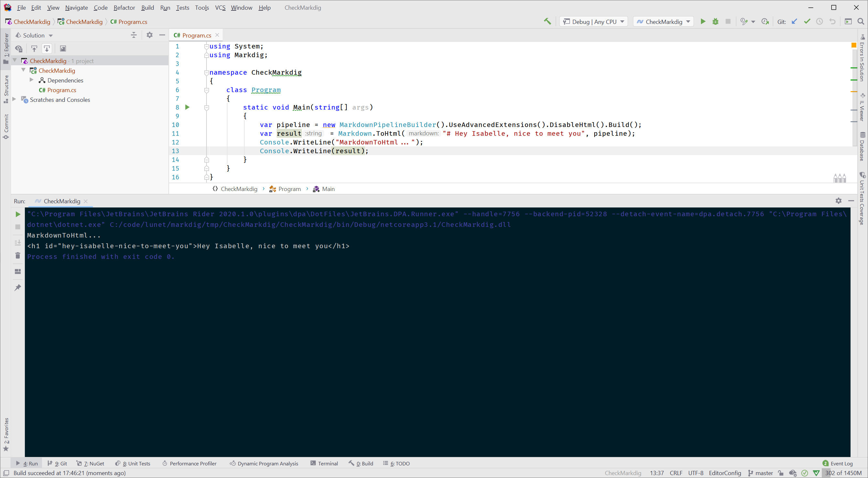Pin the Run tool window tab
This screenshot has width=868, height=478.
point(17,287)
